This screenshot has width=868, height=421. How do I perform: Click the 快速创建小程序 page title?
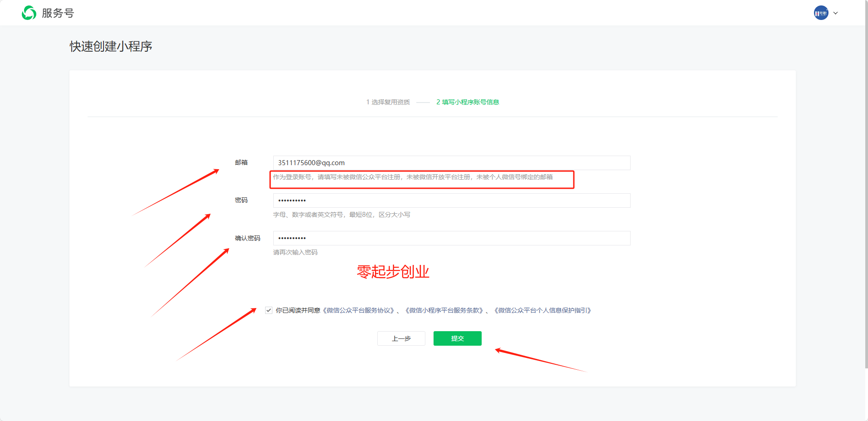(110, 46)
